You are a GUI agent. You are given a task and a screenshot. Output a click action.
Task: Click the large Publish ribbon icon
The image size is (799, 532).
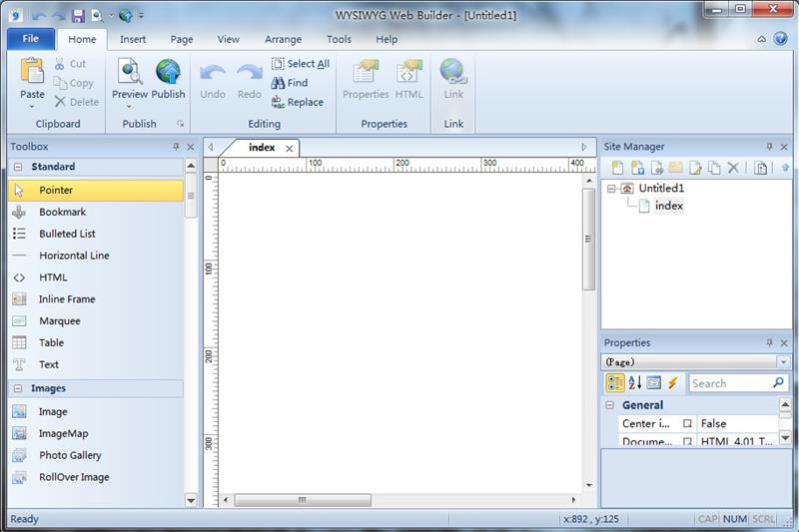point(168,71)
